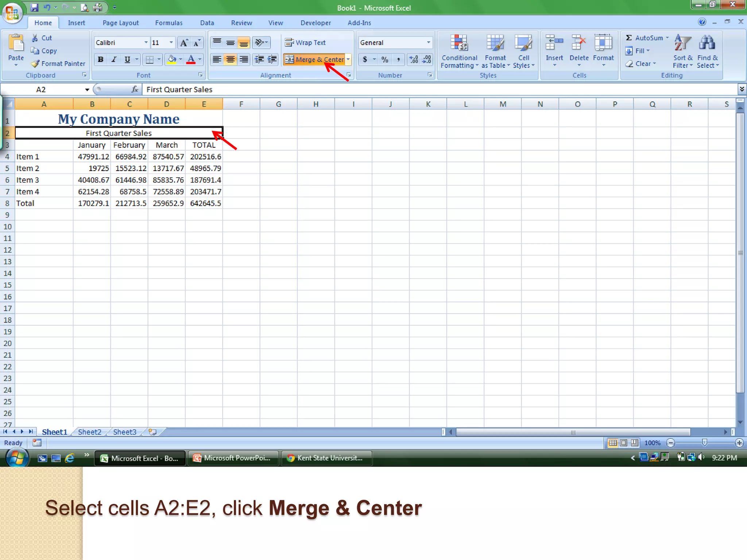Click Increase Decimal icon
The image size is (747, 560).
[x=414, y=59]
